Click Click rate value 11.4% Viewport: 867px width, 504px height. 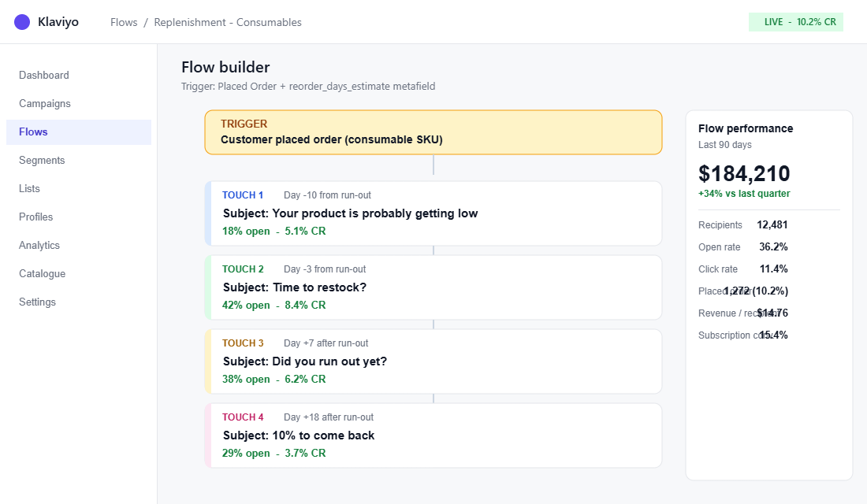click(x=773, y=269)
